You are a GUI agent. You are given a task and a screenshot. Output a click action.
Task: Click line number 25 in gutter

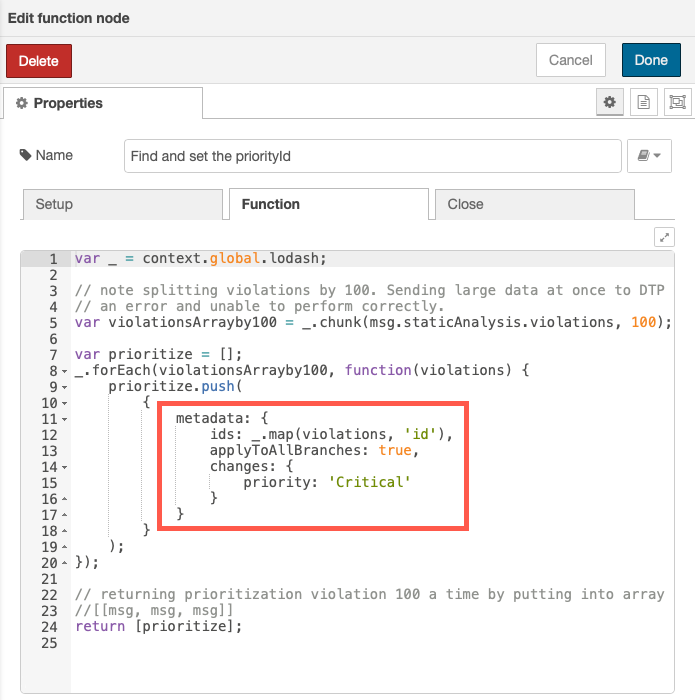(49, 643)
